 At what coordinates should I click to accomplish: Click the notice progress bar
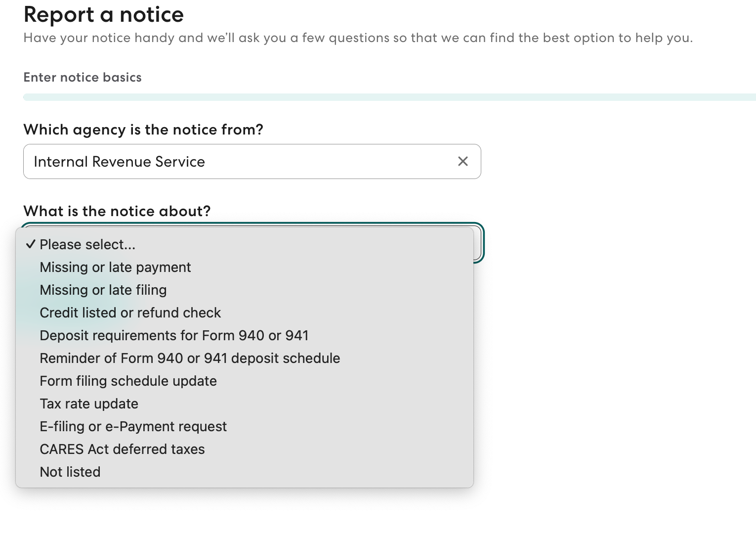[389, 97]
